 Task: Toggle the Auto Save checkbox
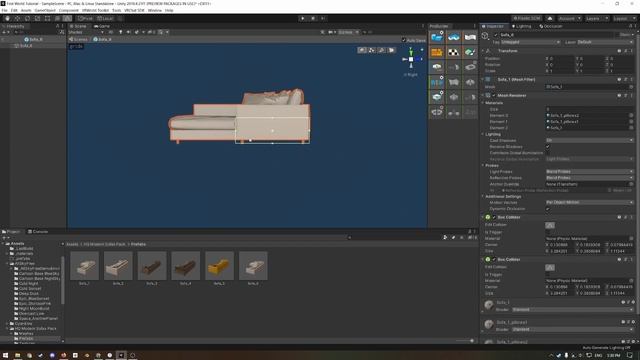[x=404, y=40]
